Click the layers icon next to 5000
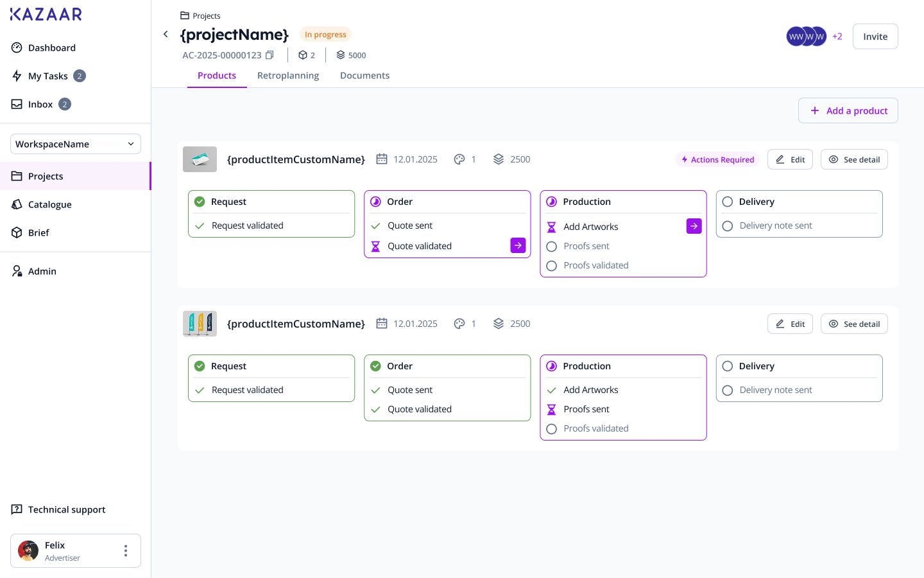 pos(341,55)
